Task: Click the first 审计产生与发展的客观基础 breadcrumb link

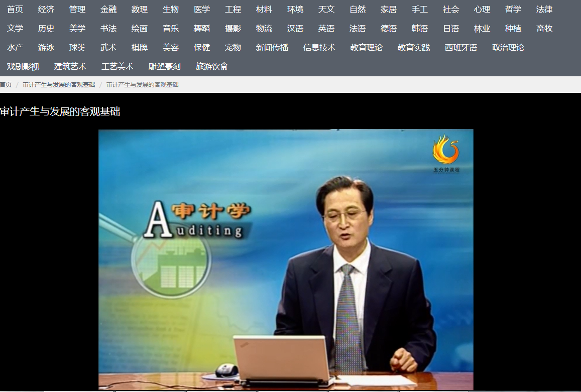Action: (x=59, y=85)
